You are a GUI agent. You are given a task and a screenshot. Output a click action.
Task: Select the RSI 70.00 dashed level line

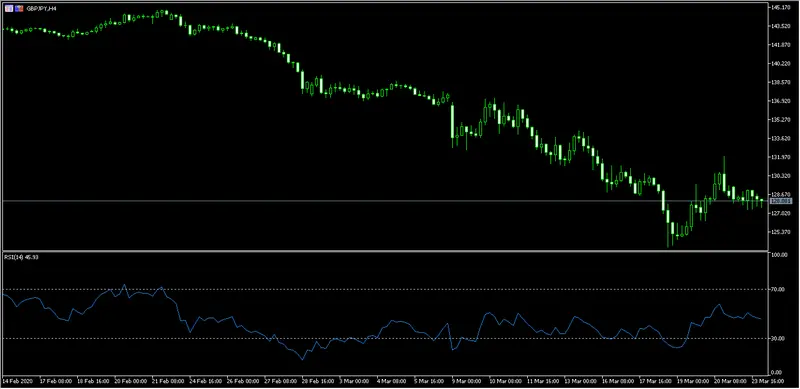click(384, 289)
